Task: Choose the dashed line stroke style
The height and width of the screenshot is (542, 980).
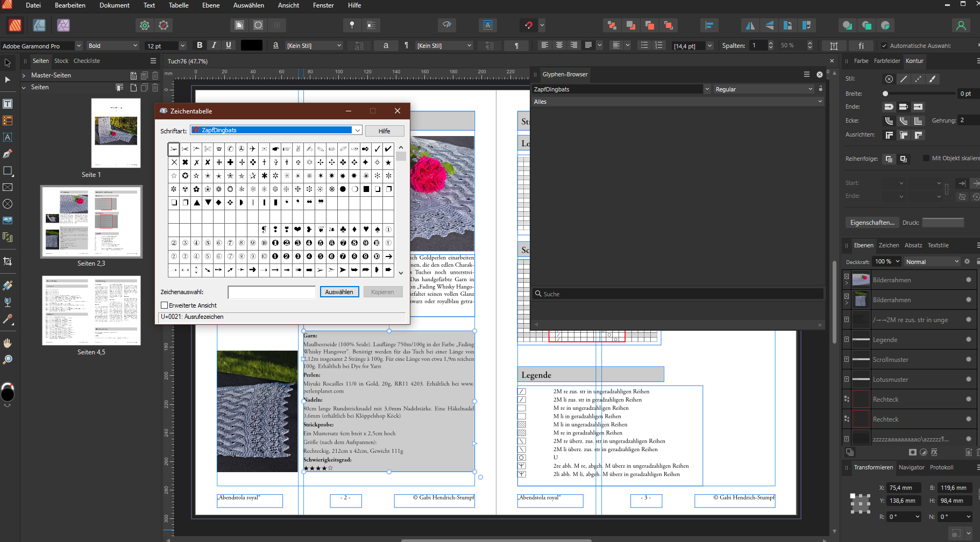Action: tap(918, 79)
